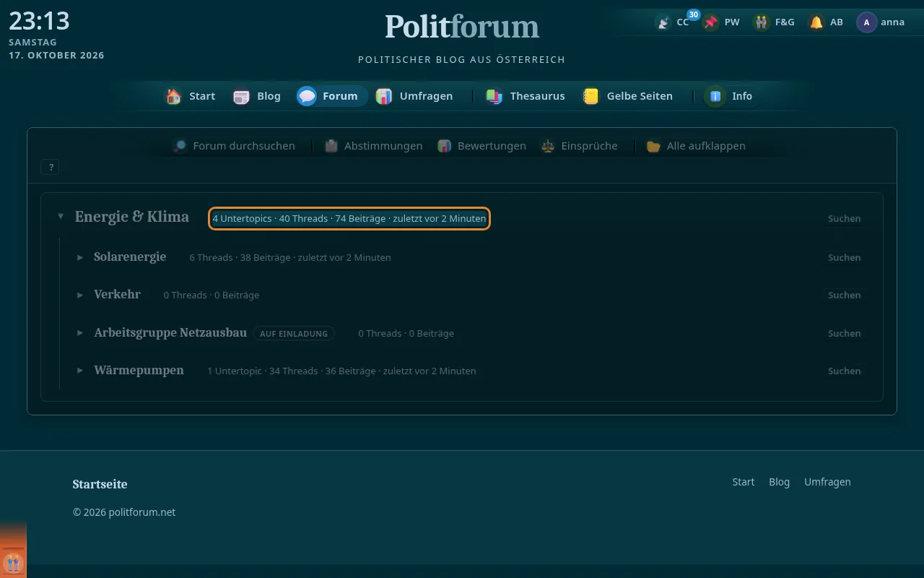Image resolution: width=924 pixels, height=578 pixels.
Task: Click Suchen in the Wärmepumpen row
Action: [x=844, y=371]
